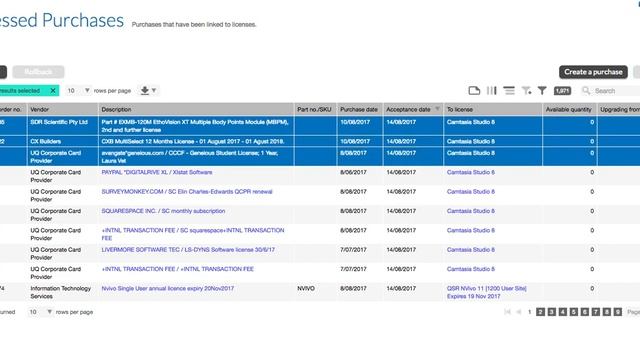Go to page 2
This screenshot has height=360, width=640.
(540, 312)
